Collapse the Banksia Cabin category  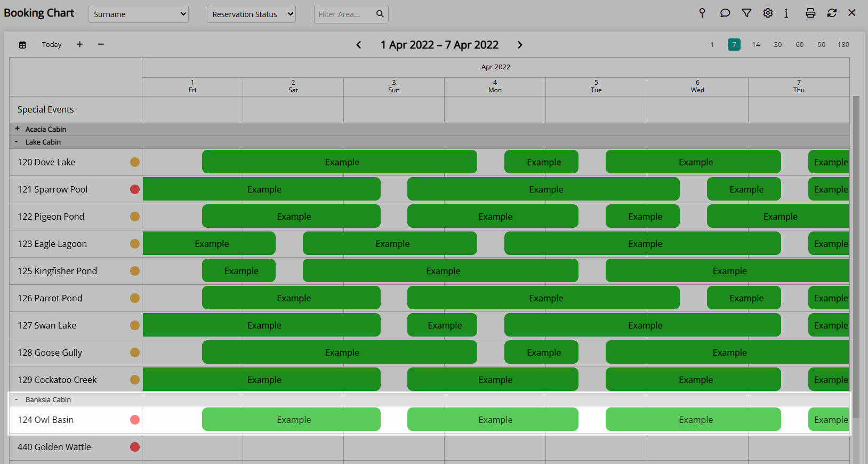pyautogui.click(x=17, y=399)
